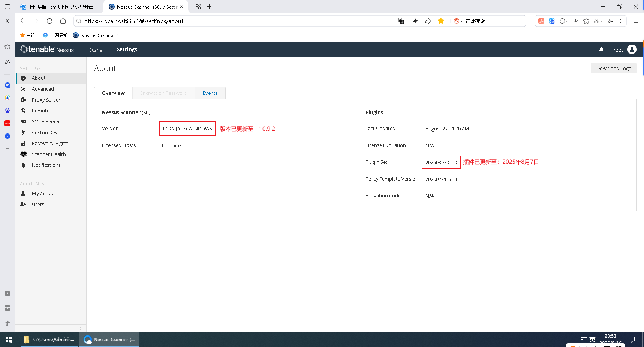The width and height of the screenshot is (644, 347).
Task: Open the Windows notification center icon
Action: click(x=632, y=340)
